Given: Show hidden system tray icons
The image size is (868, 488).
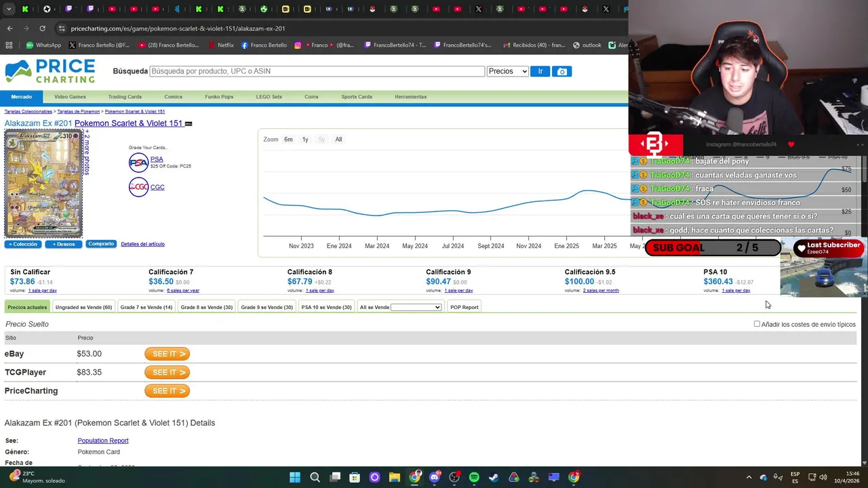Looking at the screenshot, I should tap(749, 477).
